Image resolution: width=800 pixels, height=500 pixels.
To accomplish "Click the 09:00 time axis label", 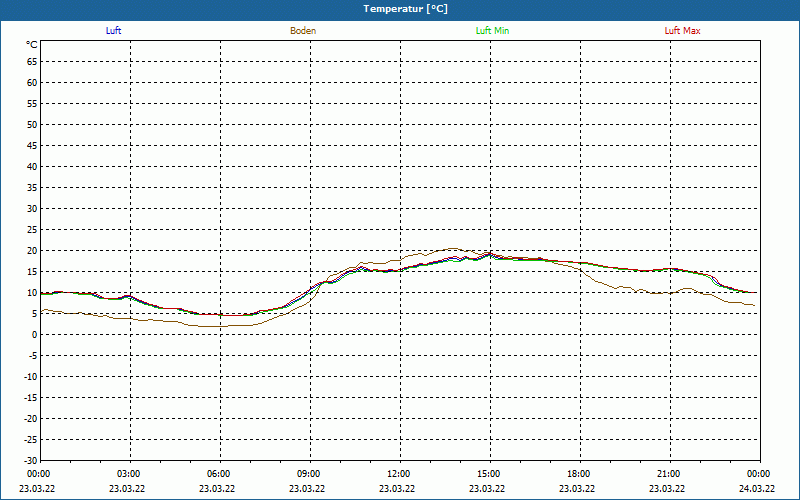I will coord(310,474).
